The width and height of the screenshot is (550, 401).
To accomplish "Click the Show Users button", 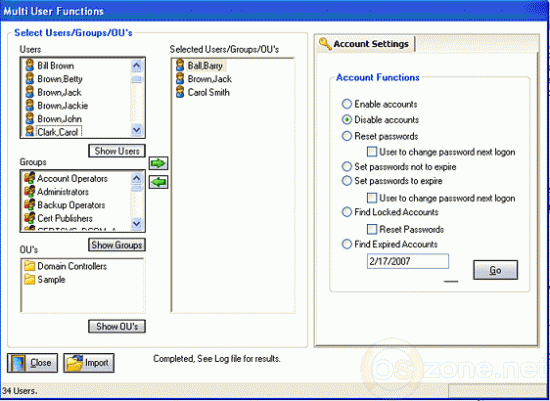I will 117,151.
